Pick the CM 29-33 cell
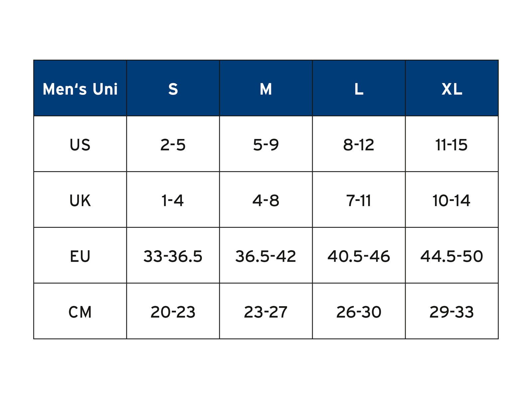 452,312
